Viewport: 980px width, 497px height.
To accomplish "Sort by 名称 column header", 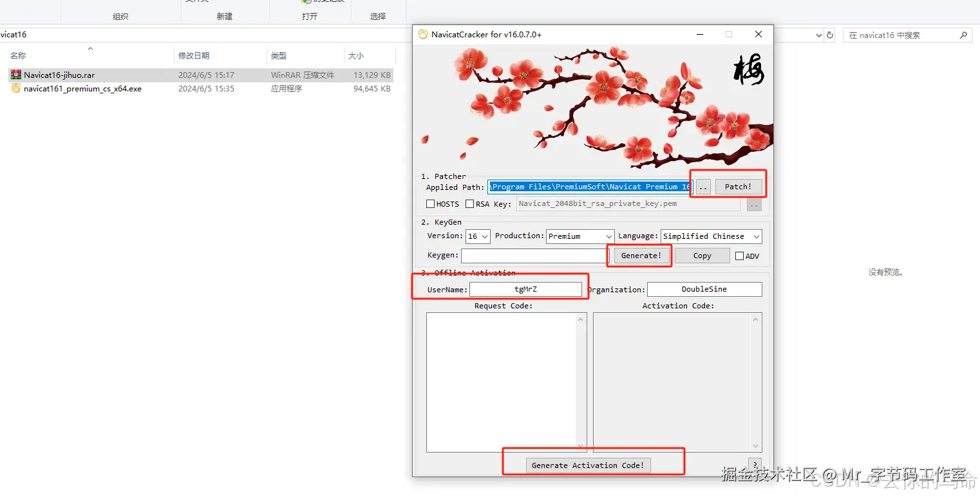I will (18, 56).
